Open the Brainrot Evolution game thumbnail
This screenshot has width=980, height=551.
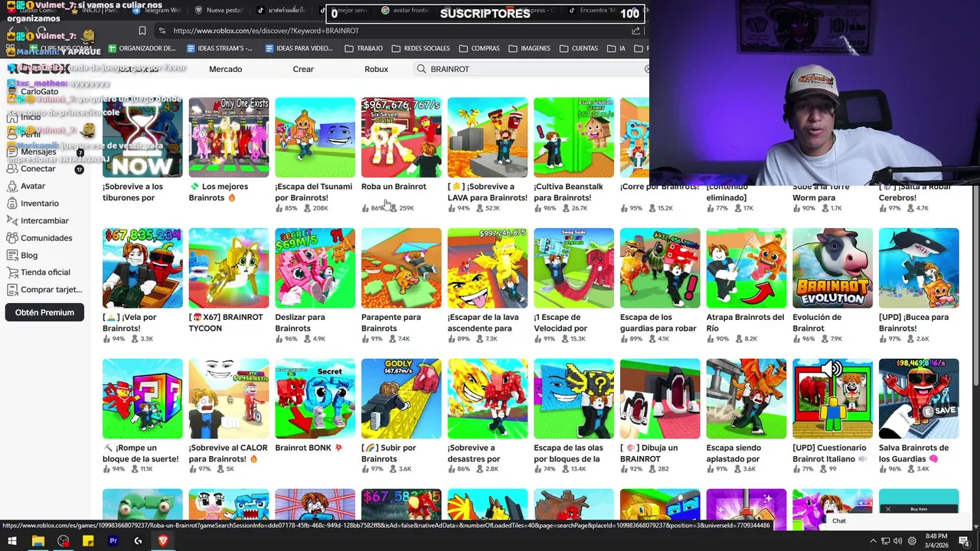click(x=832, y=268)
